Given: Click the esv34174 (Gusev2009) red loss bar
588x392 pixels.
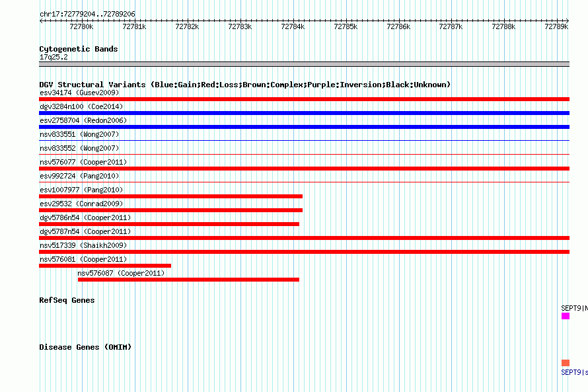Looking at the screenshot, I should (x=304, y=99).
